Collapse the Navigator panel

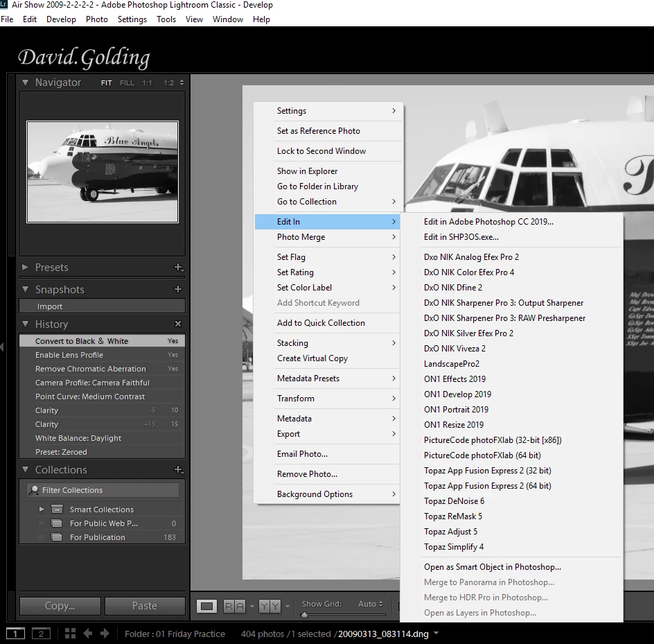(26, 82)
